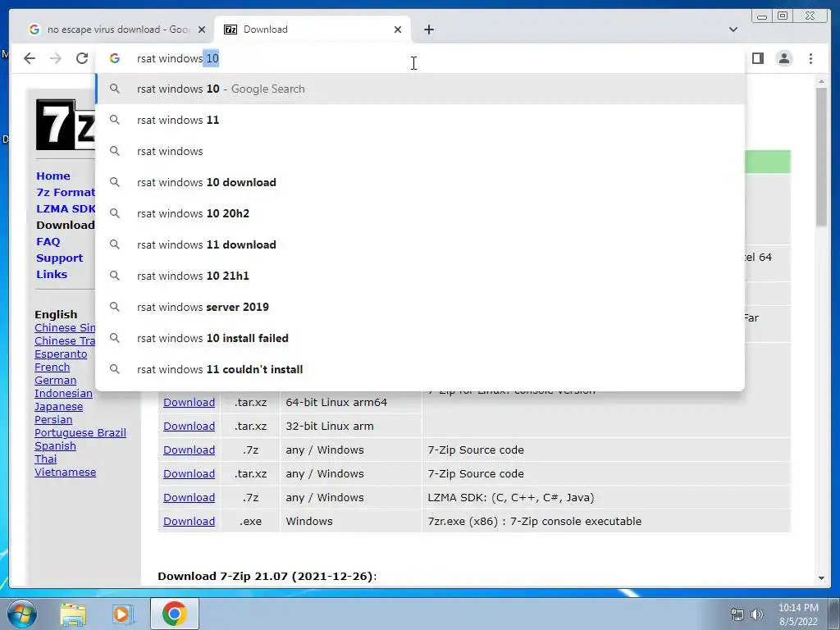Choose 'rsat windows 11 couldn't install' suggestion

[420, 369]
